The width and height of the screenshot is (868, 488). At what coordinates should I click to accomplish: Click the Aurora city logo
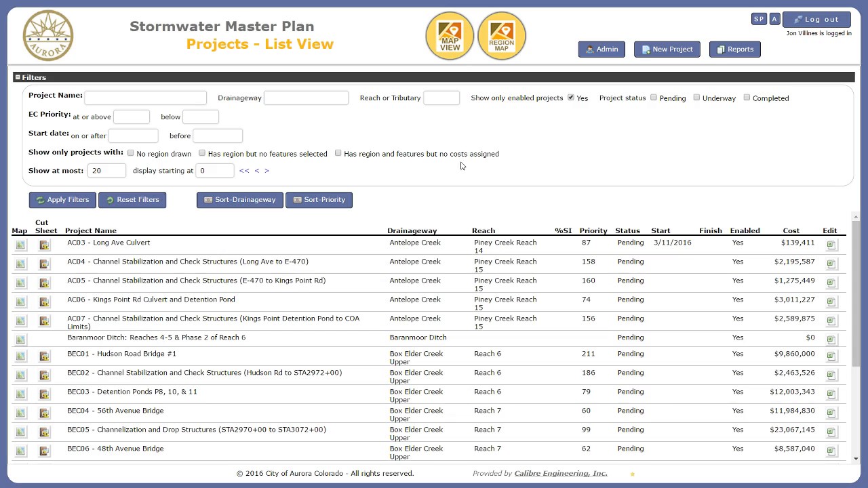[48, 35]
